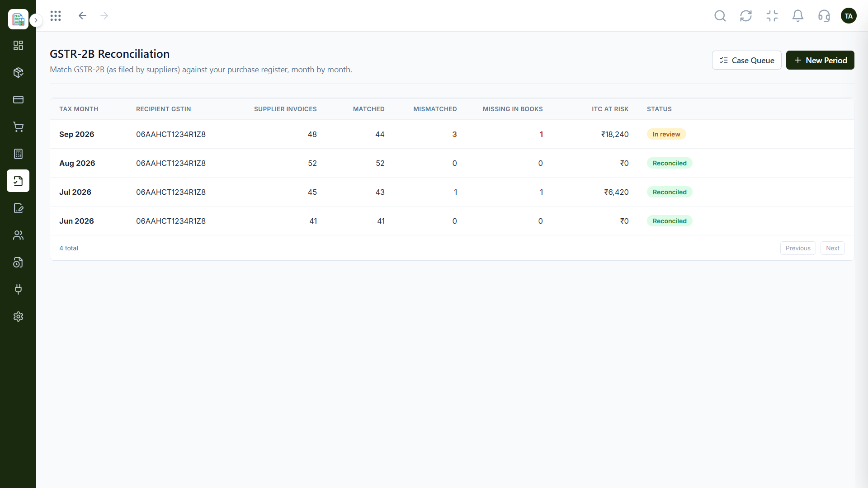Screen dimensions: 868x488
Task: Open the calculator sidebar icon
Action: 18,154
